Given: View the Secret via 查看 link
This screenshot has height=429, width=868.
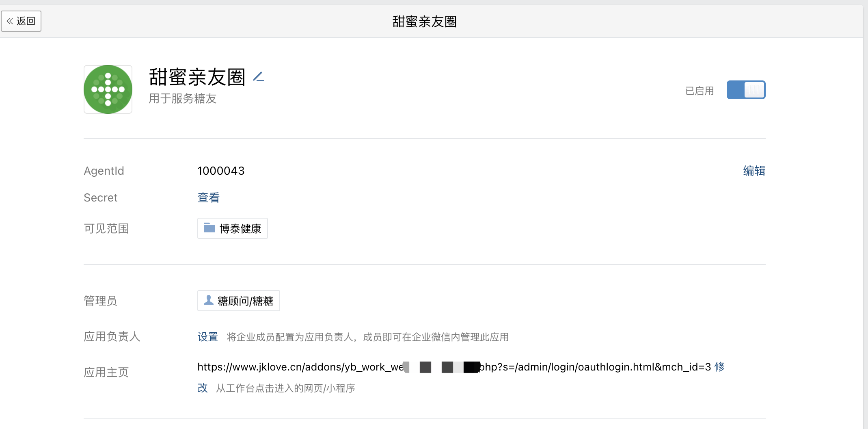Looking at the screenshot, I should (x=209, y=197).
